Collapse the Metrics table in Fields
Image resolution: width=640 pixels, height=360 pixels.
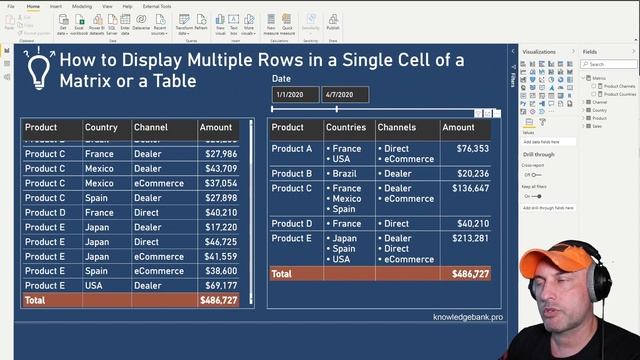pos(584,78)
